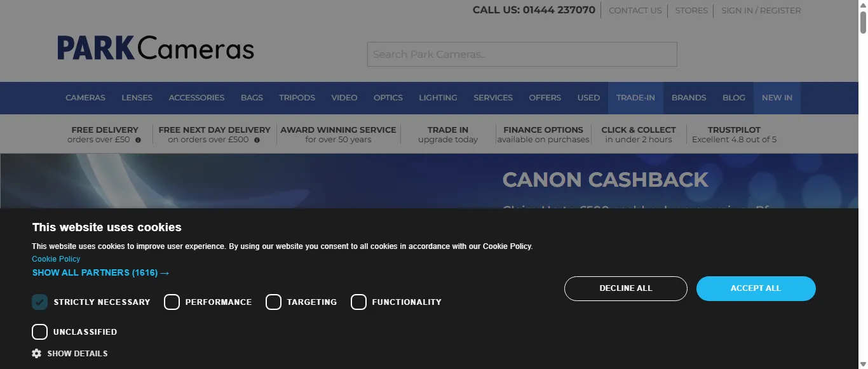868x369 pixels.
Task: Click info icon beside orders over £50
Action: click(x=138, y=140)
